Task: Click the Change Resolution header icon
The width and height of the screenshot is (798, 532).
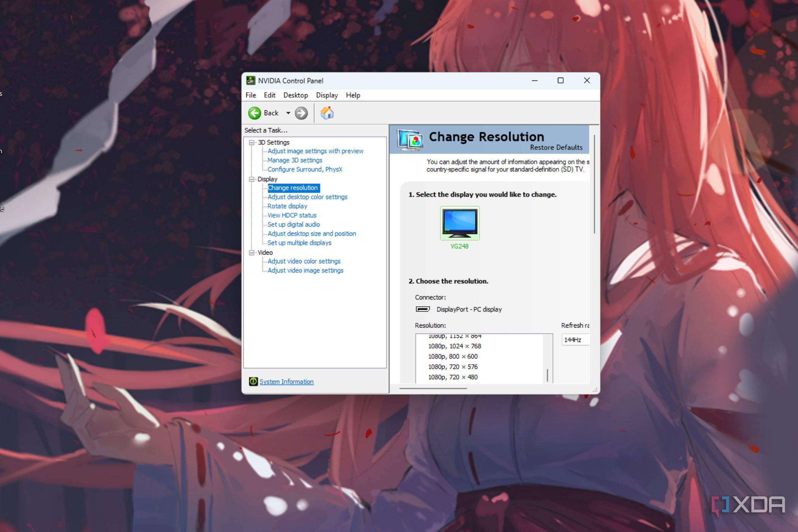Action: coord(410,139)
